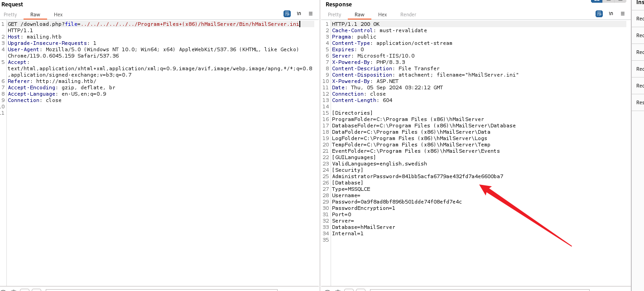Open the Hex tab in Response pane
Image resolution: width=644 pixels, height=291 pixels.
tap(383, 15)
